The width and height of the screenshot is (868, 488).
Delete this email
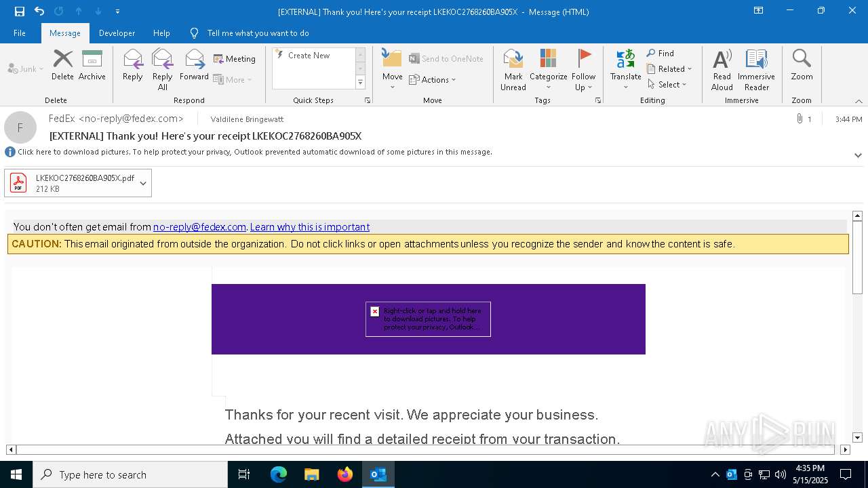point(62,65)
